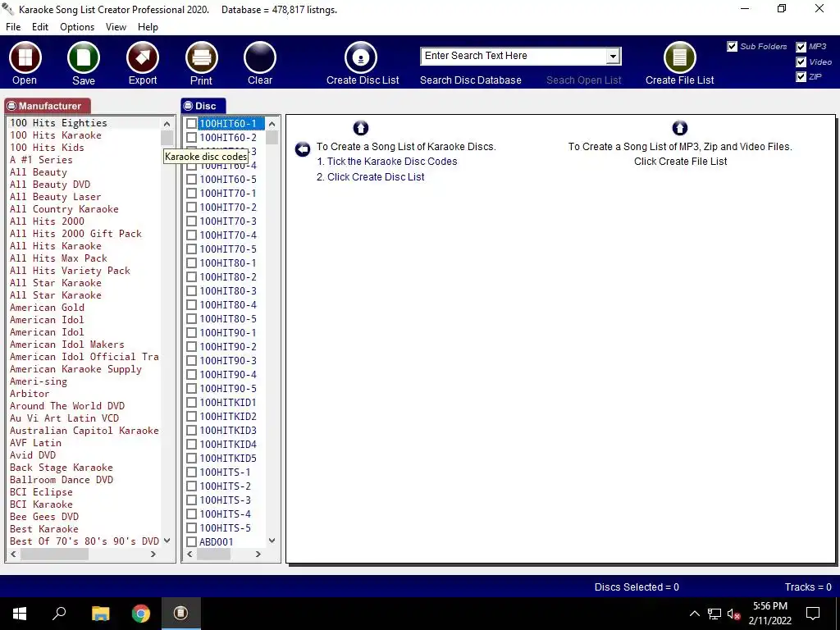Click the Clear toolbar icon
The height and width of the screenshot is (630, 840).
tap(260, 57)
